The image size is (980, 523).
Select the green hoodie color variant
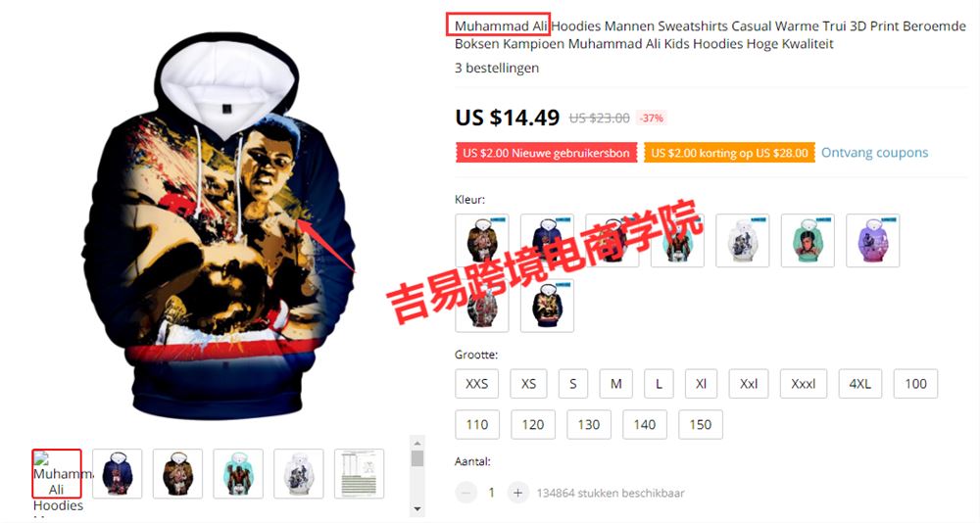[x=808, y=241]
